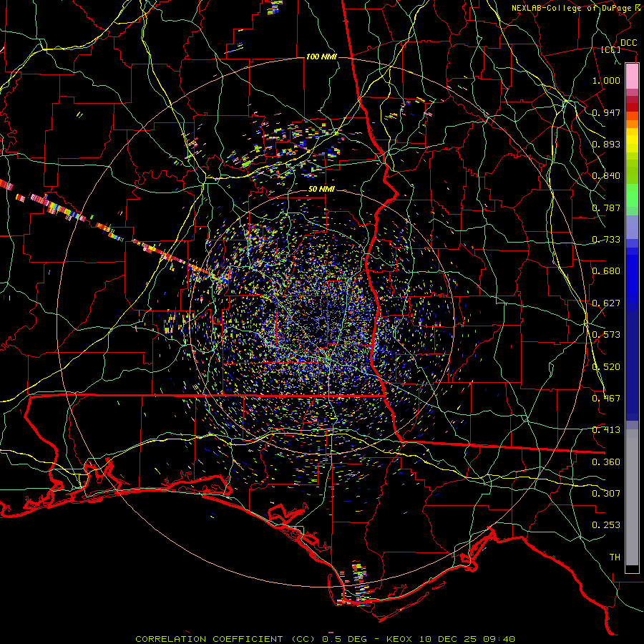The height and width of the screenshot is (644, 644).
Task: Click the 0.307 color scale value
Action: point(606,494)
